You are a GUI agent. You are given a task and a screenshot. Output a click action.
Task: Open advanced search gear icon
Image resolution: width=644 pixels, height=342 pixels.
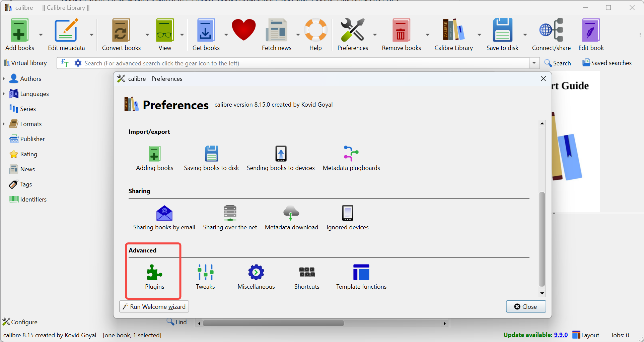78,63
